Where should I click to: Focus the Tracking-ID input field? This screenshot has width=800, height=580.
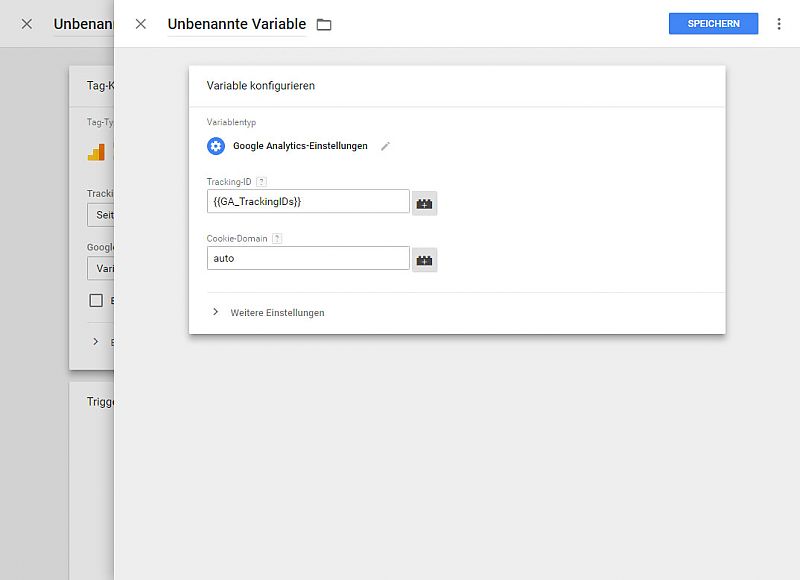tap(308, 201)
